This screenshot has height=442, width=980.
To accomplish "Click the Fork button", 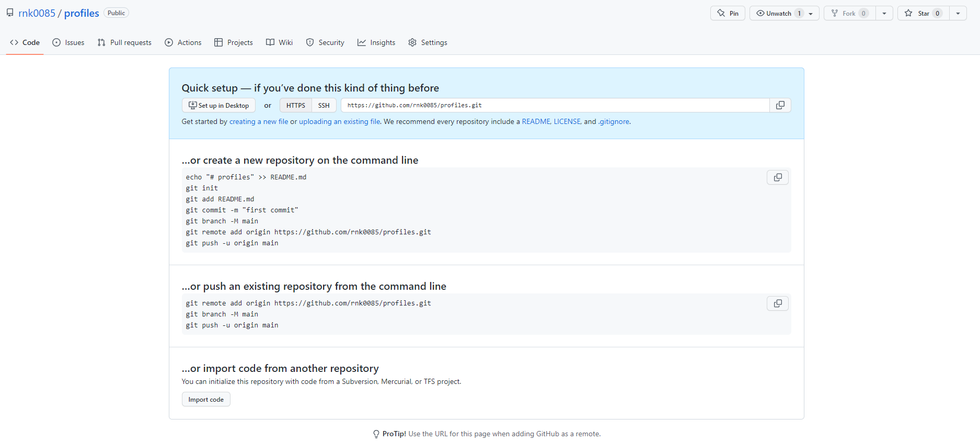I will coord(850,13).
